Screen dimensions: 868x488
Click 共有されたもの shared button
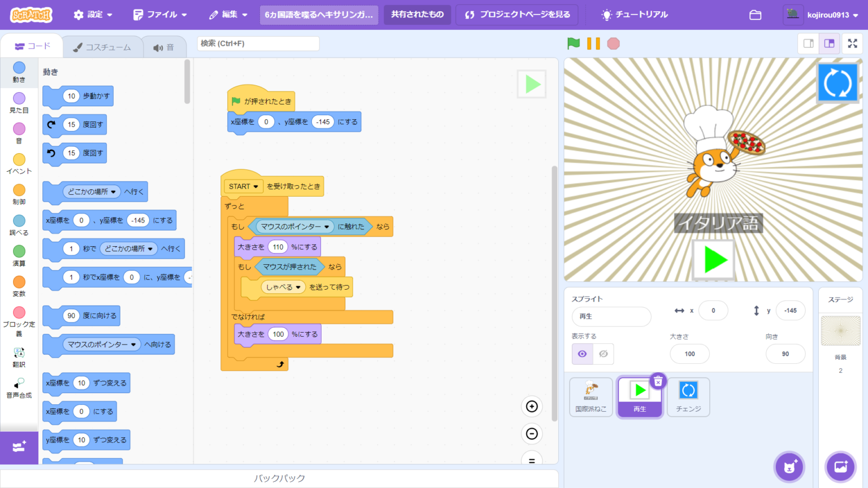418,15
